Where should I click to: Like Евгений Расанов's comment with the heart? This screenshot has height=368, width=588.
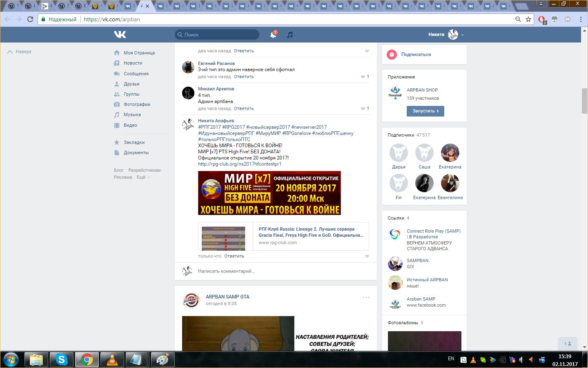[363, 77]
